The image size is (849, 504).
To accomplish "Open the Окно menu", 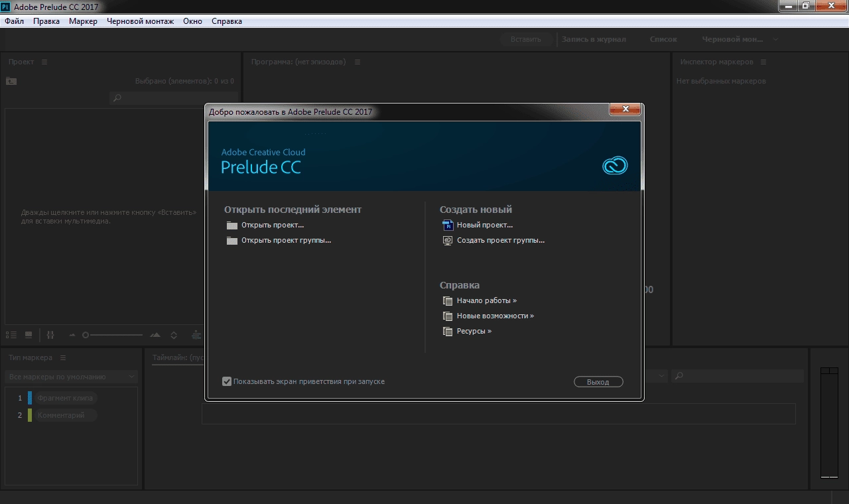I will tap(192, 21).
